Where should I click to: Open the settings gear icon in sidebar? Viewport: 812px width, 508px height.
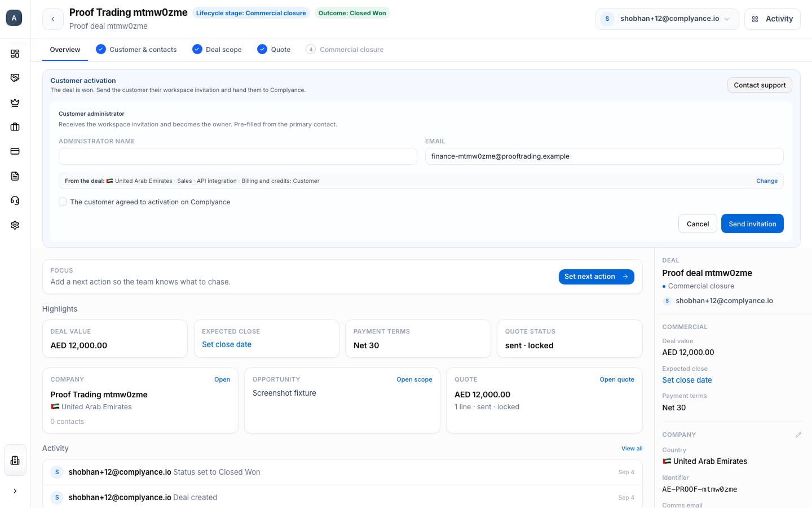click(x=15, y=225)
